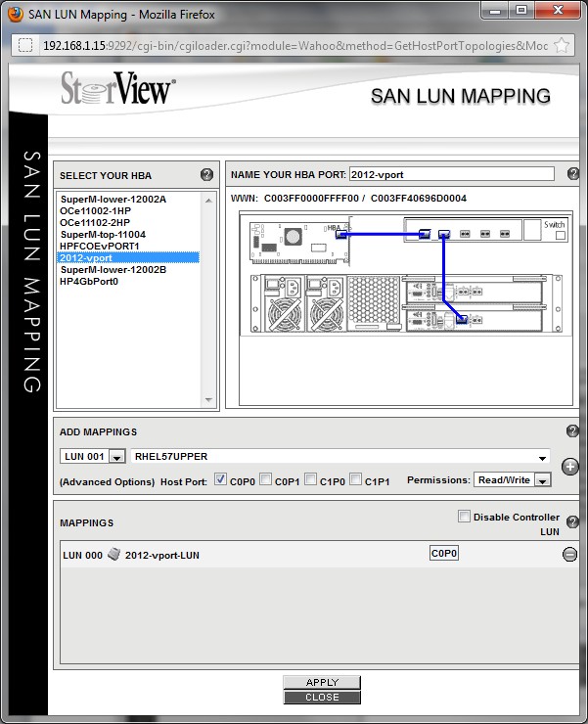Expand the RHEL57UPPER logical drive dropdown
This screenshot has width=588, height=724.
(x=542, y=457)
